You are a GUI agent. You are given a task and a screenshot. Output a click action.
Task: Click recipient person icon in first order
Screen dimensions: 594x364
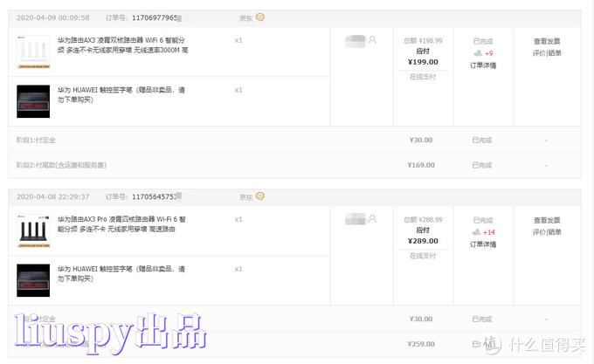pos(372,40)
